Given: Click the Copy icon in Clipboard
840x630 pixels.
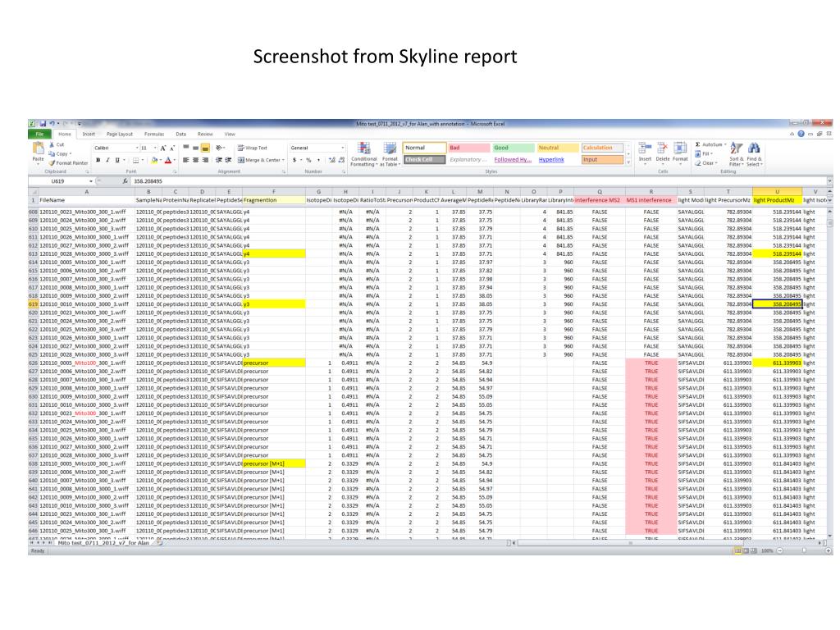Looking at the screenshot, I should click(52, 153).
